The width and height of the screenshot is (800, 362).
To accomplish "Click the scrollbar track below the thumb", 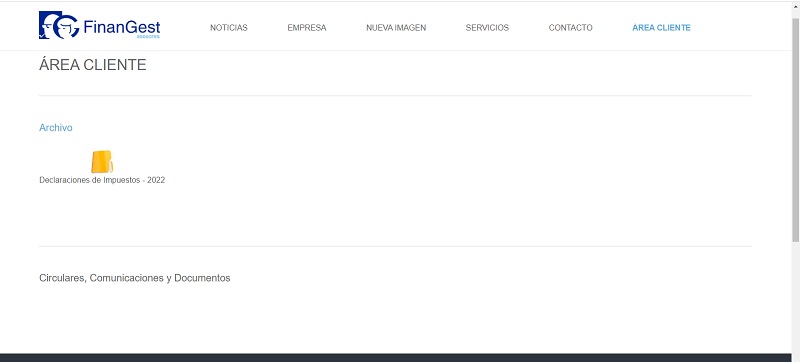I will click(795, 301).
